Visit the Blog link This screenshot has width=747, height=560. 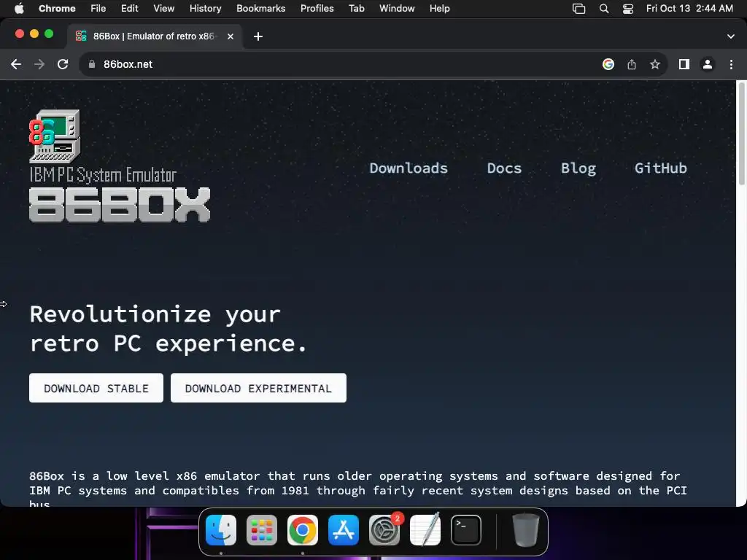(x=578, y=168)
